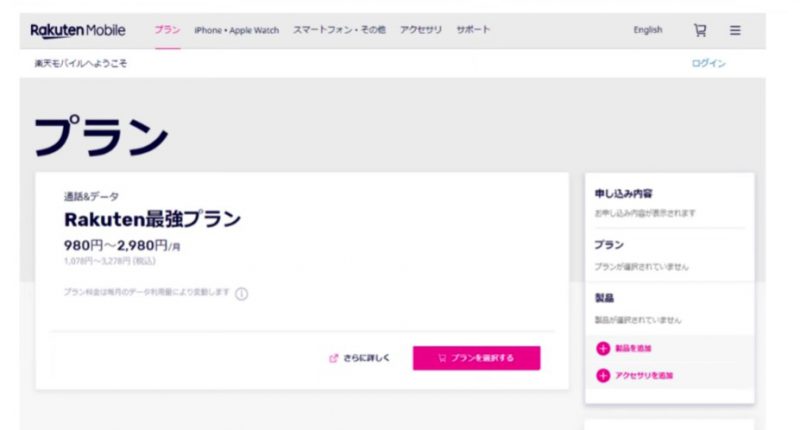Click the ログイン link
The width and height of the screenshot is (800, 430).
click(708, 63)
